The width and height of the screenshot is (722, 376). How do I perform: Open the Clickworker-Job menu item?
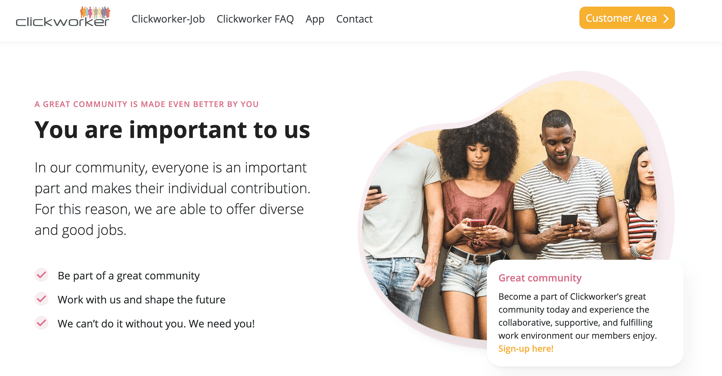pyautogui.click(x=168, y=19)
